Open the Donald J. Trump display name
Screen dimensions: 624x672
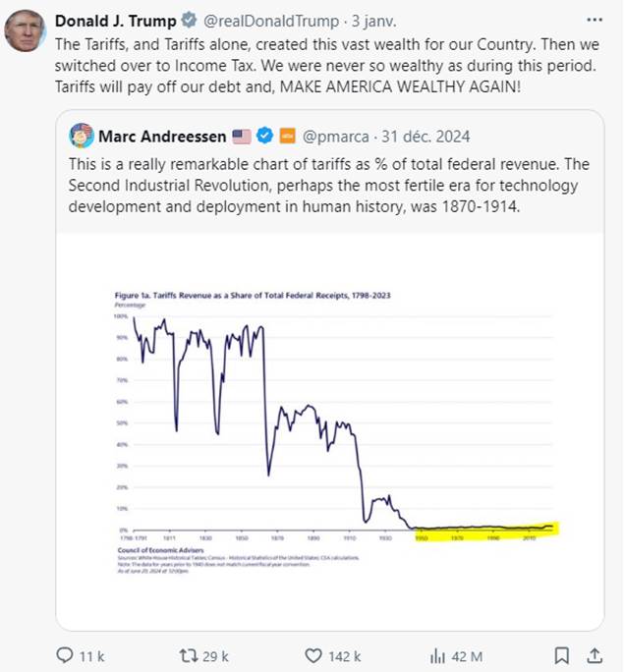pyautogui.click(x=116, y=21)
